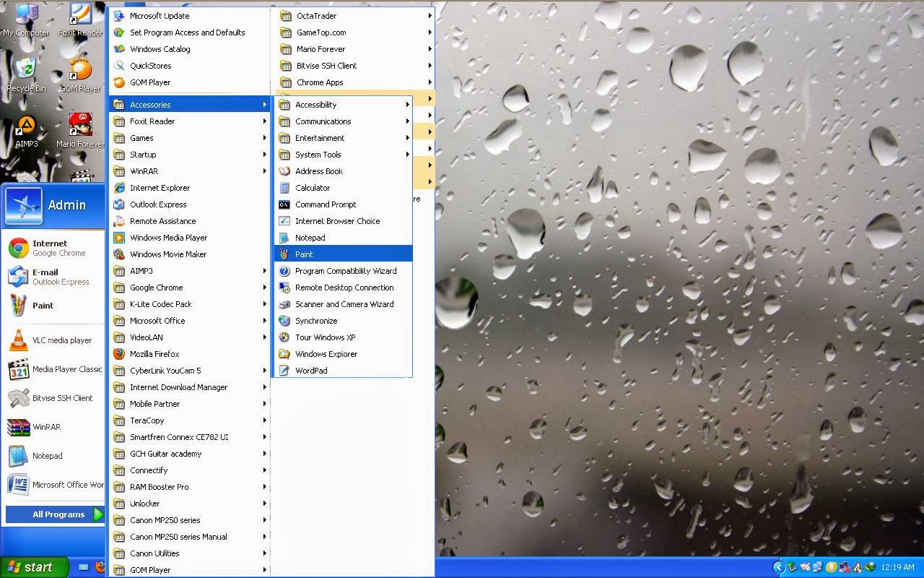Click the Outlook Express icon in programs list
The height and width of the screenshot is (578, 924).
click(119, 204)
